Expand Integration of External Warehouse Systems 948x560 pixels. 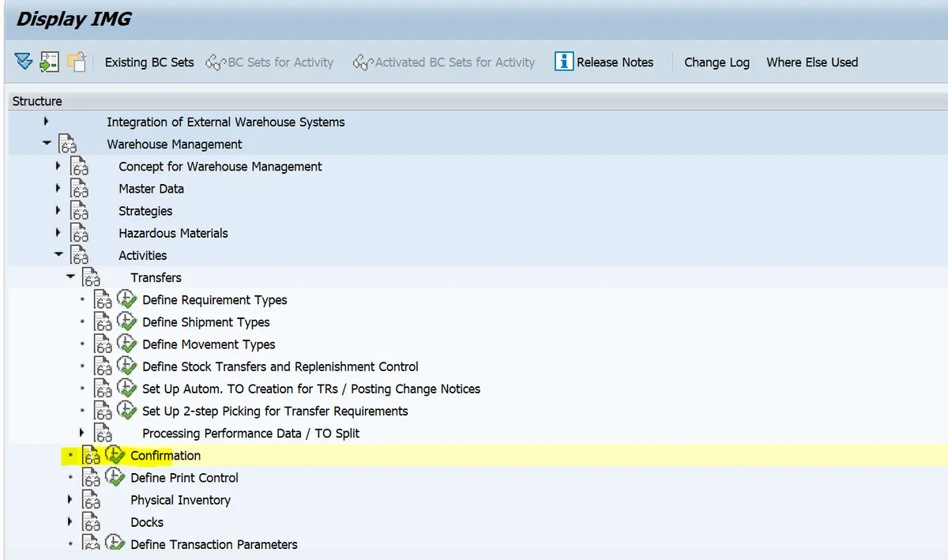click(x=47, y=122)
